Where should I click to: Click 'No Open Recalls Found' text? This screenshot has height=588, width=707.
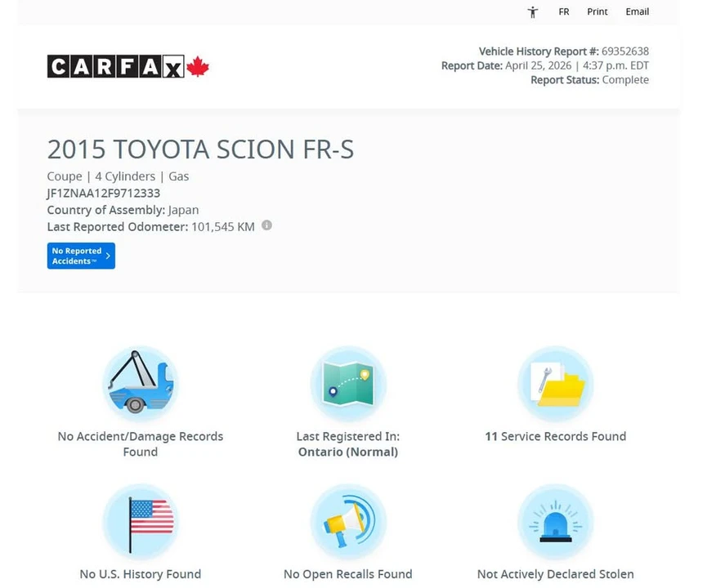348,574
